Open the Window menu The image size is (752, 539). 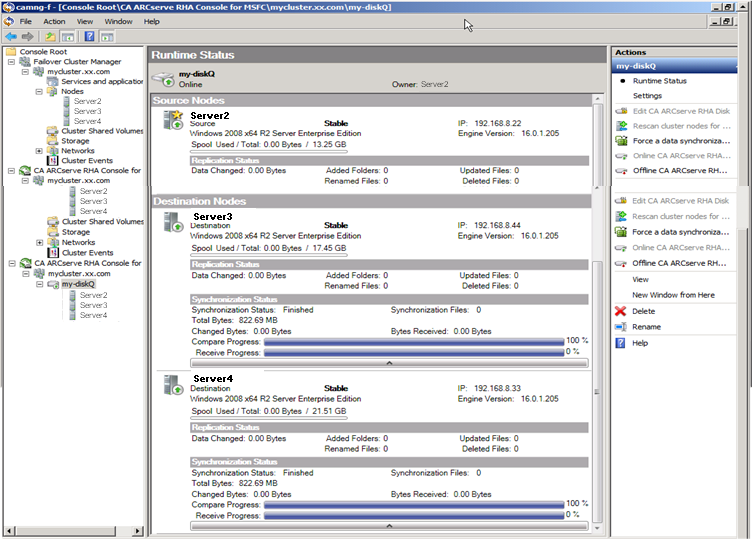pyautogui.click(x=118, y=21)
